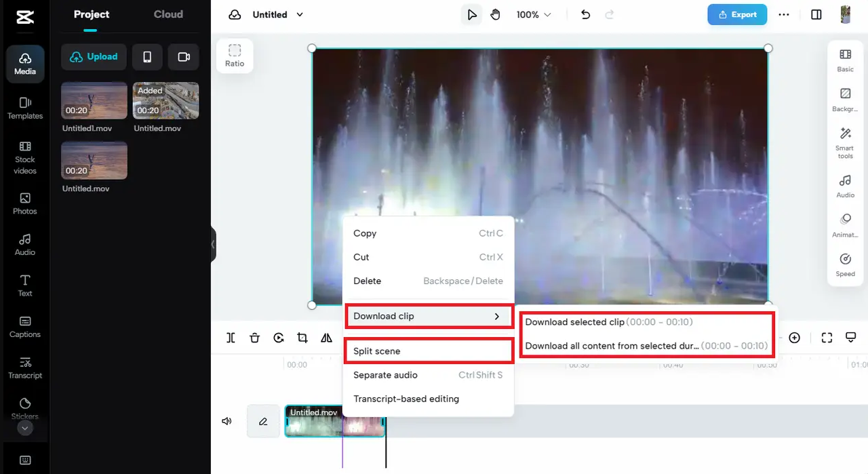The width and height of the screenshot is (868, 474).
Task: Select Untitled1.mov thumbnail
Action: click(x=94, y=101)
